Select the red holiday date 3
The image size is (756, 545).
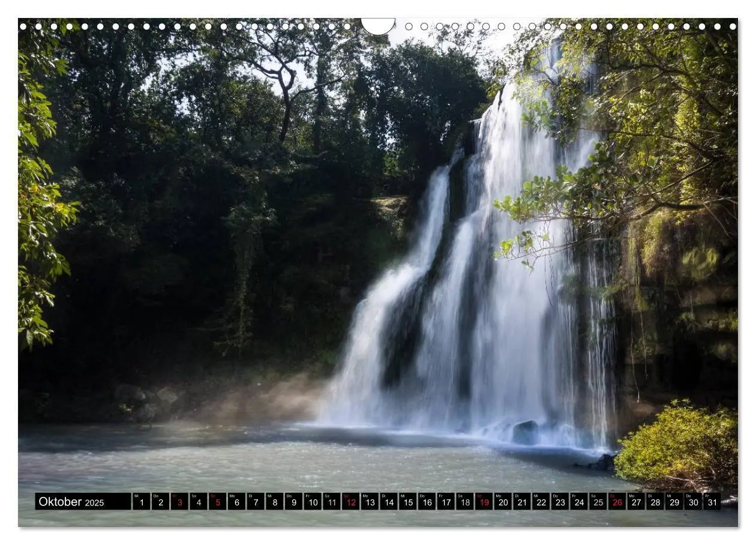[179, 502]
